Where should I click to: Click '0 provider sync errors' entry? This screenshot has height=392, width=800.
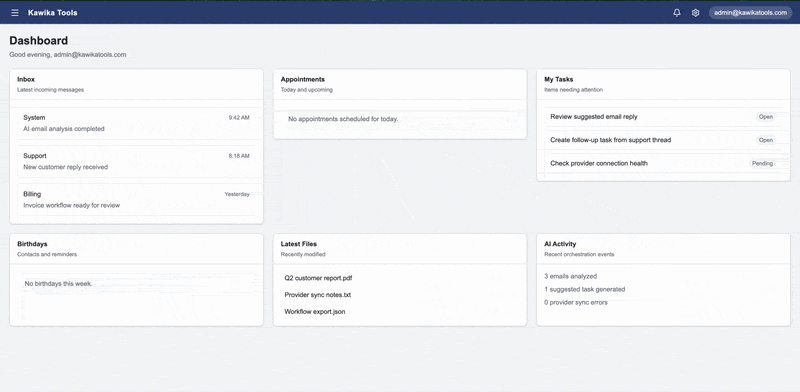(576, 303)
